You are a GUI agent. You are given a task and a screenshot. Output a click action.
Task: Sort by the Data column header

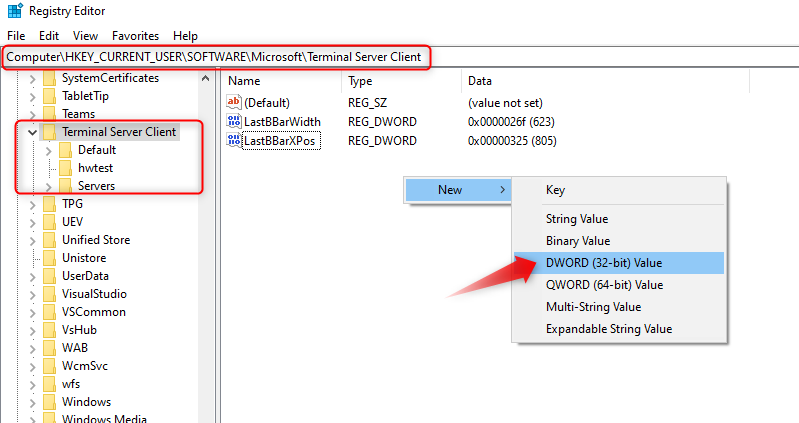coord(605,81)
